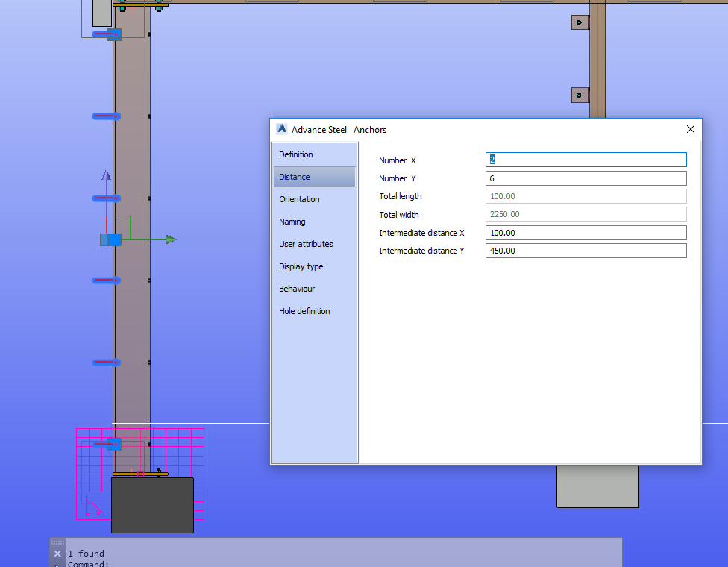The image size is (728, 567).
Task: Click the Advance Steel logo icon
Action: [x=281, y=128]
